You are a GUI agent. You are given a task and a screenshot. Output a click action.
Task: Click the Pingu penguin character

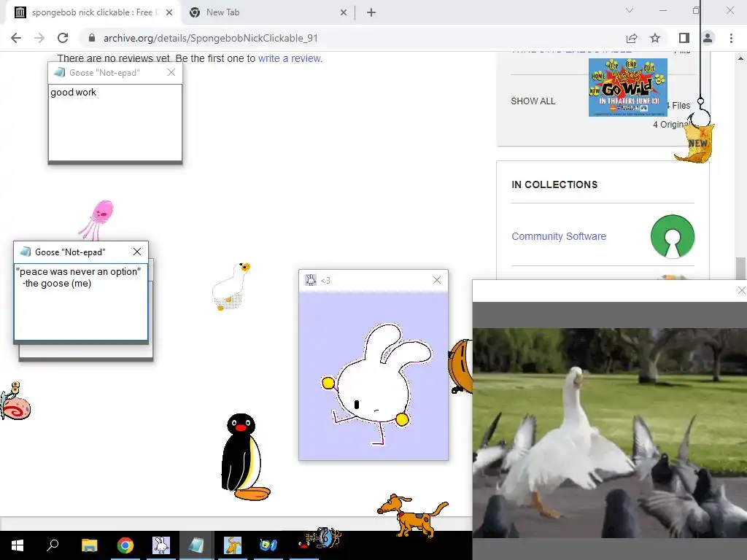244,456
